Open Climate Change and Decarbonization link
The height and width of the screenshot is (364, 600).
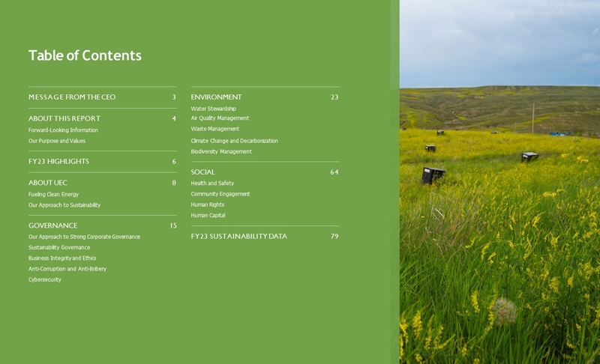click(234, 141)
